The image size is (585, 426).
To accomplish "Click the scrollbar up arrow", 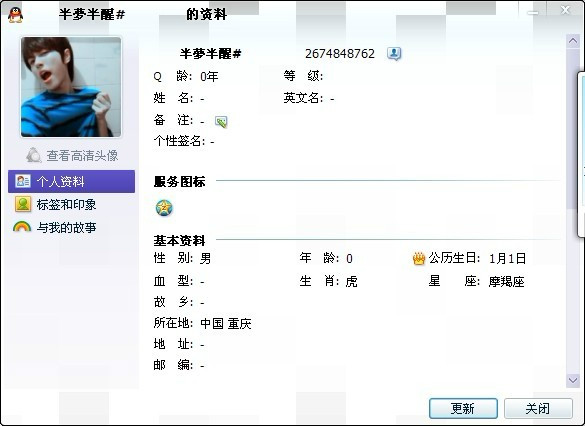I will click(x=573, y=41).
